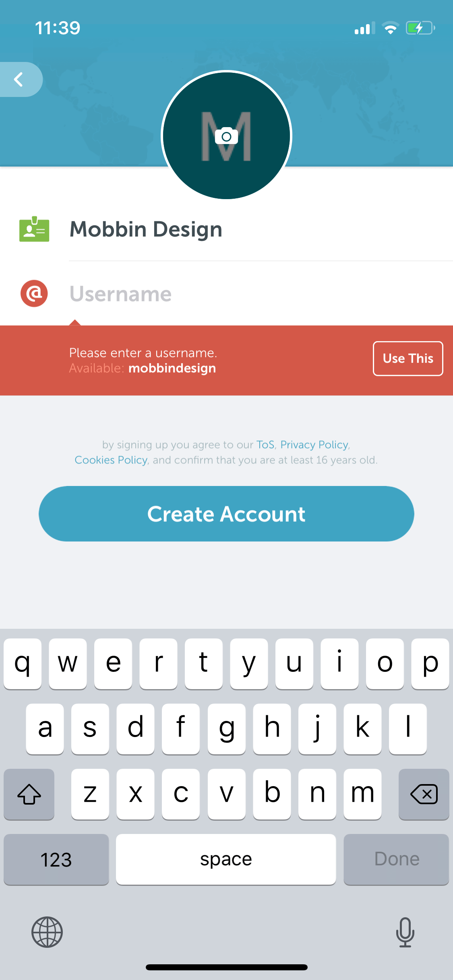Tap the red @ username icon
The image size is (453, 980).
[x=34, y=293]
